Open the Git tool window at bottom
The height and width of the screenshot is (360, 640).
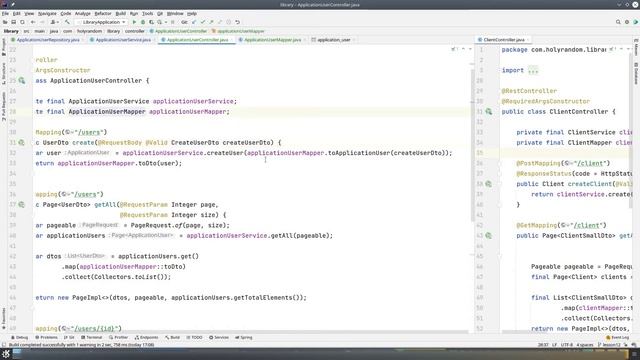(69, 338)
